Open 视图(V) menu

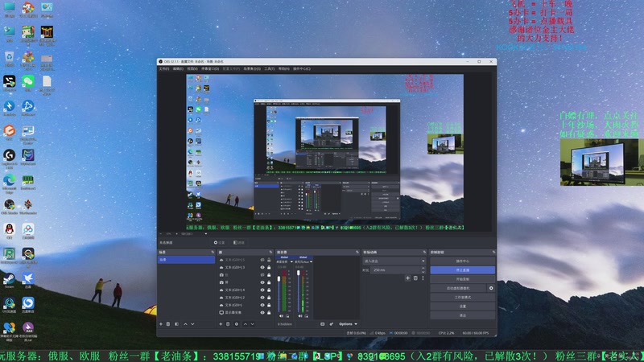coord(192,68)
